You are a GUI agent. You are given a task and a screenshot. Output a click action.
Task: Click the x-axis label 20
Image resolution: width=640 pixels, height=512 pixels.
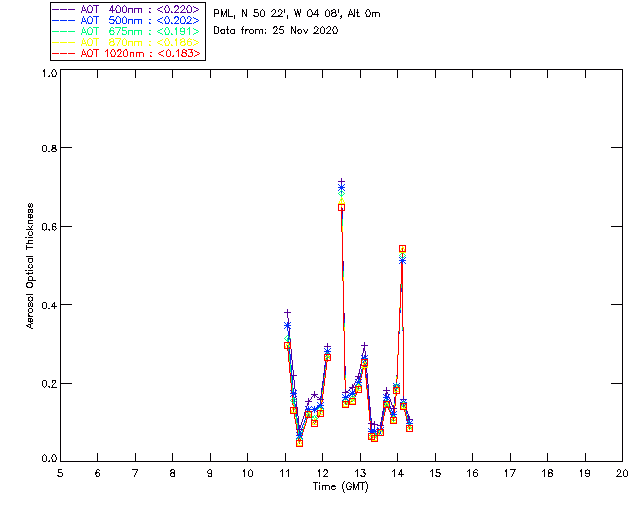coord(622,474)
